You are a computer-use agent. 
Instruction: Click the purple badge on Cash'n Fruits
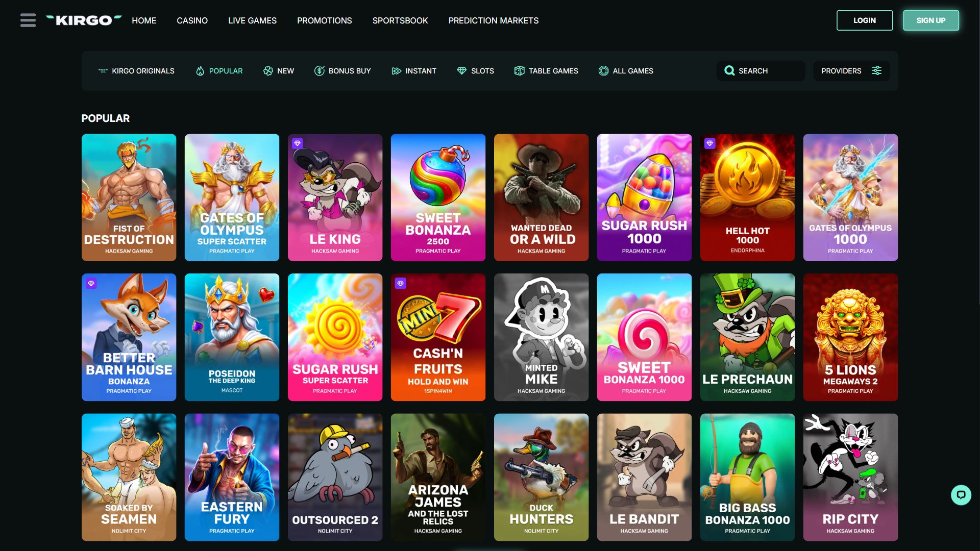pos(400,283)
